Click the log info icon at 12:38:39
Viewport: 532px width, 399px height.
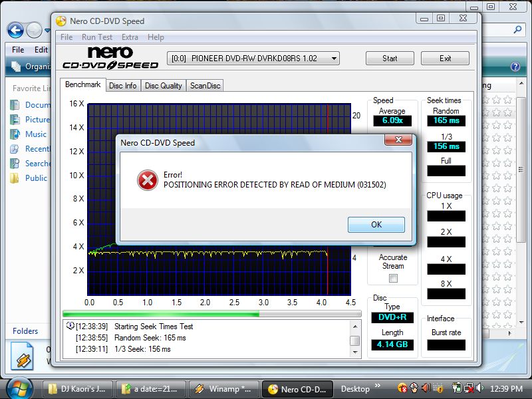(x=70, y=326)
